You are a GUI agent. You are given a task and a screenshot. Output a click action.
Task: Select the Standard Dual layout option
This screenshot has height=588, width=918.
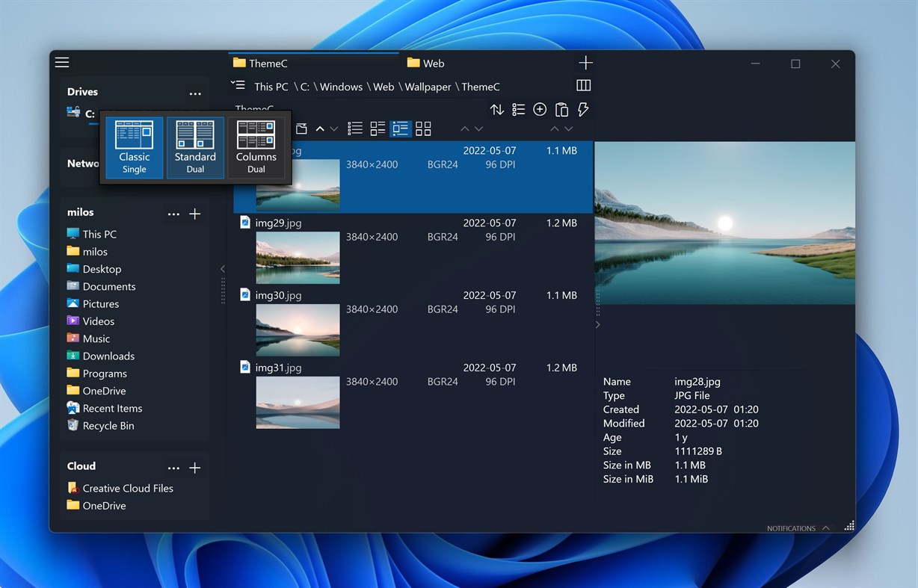[195, 146]
